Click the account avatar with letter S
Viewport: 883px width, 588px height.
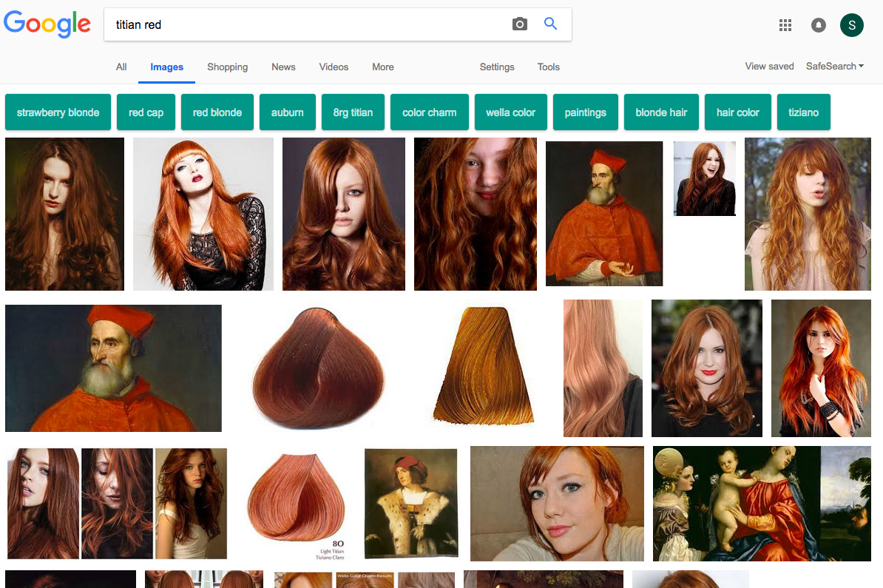coord(851,25)
